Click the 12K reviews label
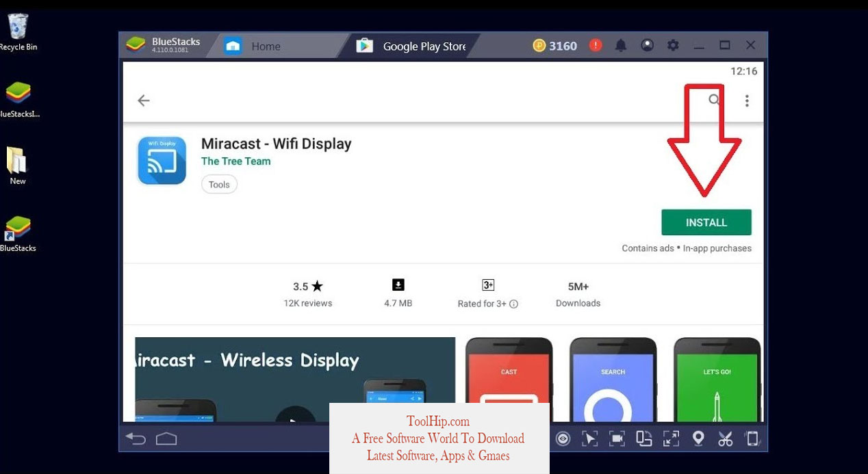The width and height of the screenshot is (868, 474). pyautogui.click(x=308, y=303)
